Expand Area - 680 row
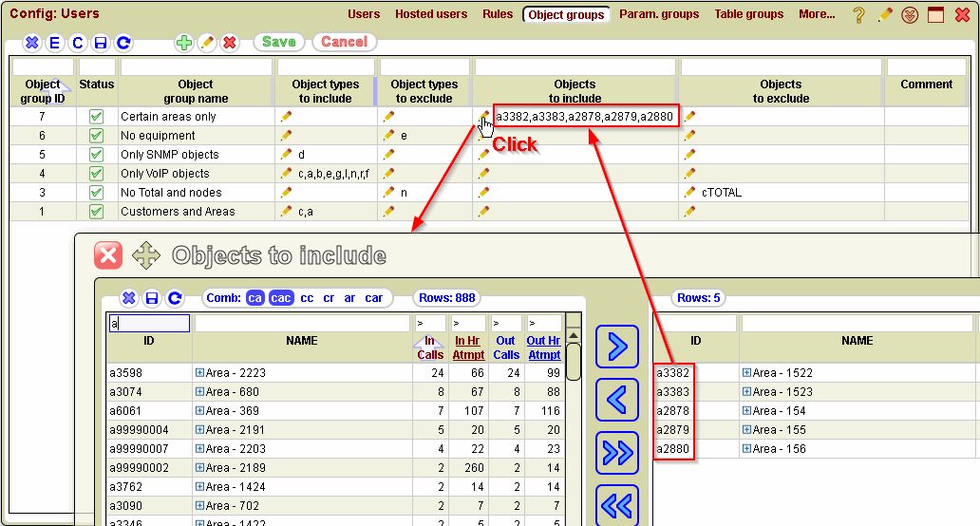Screen dimensions: 980x526 [x=199, y=391]
